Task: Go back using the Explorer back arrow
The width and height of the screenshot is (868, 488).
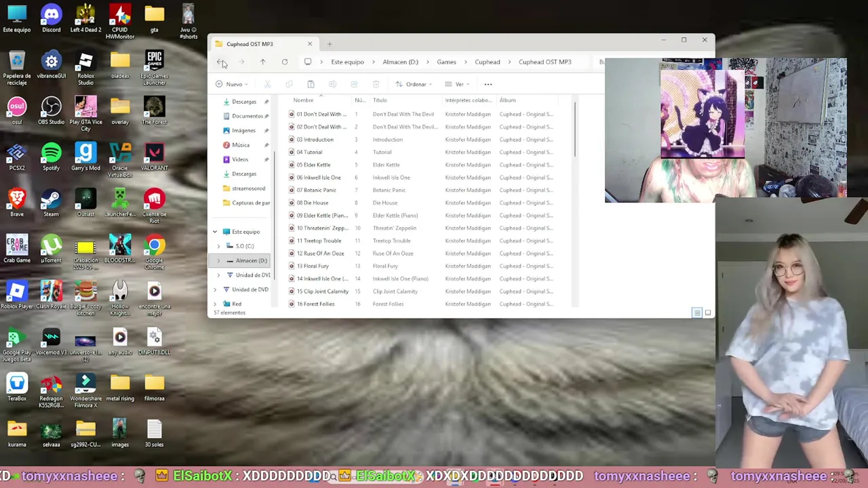Action: coord(220,62)
